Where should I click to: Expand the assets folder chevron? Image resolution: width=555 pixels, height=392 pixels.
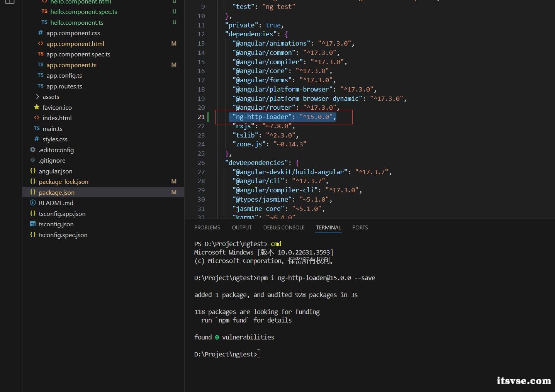[37, 97]
